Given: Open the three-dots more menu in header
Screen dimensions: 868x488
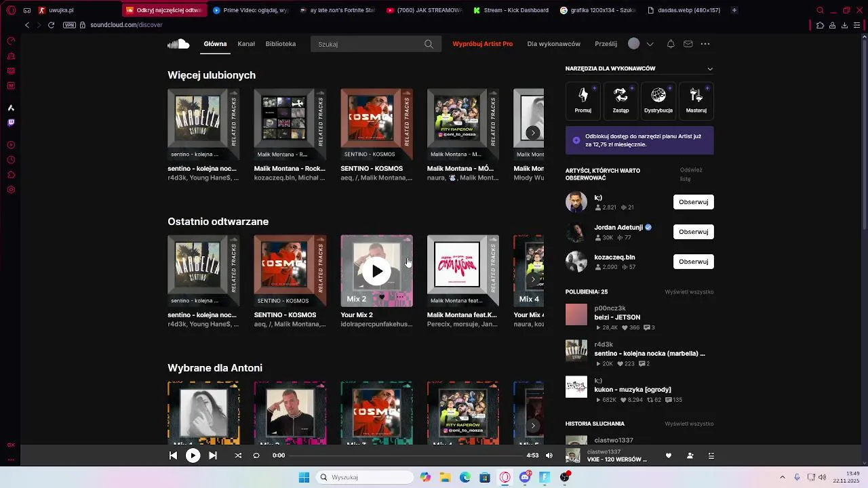Looking at the screenshot, I should tap(705, 44).
